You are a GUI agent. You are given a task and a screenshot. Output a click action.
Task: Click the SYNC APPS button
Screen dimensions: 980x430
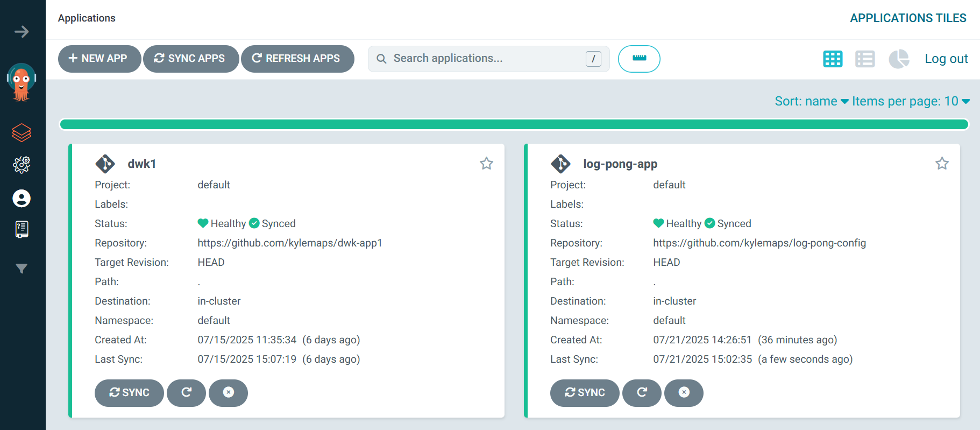[x=191, y=59]
